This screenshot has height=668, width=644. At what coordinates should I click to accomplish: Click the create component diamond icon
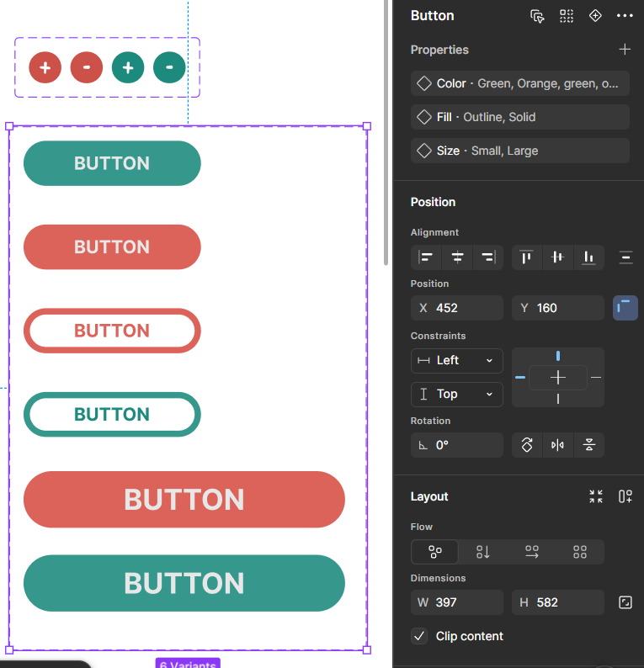tap(595, 16)
